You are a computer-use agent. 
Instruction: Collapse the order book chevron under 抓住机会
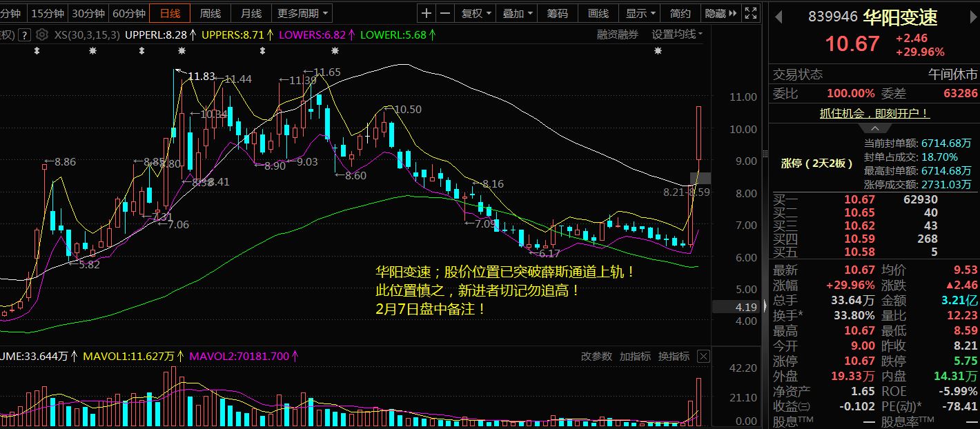point(874,129)
